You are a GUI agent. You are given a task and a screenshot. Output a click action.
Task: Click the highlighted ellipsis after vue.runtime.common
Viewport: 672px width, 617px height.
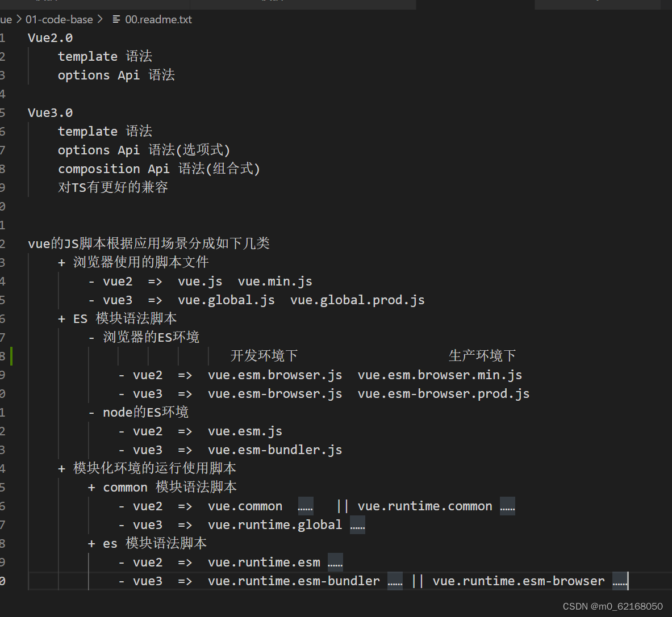[507, 506]
